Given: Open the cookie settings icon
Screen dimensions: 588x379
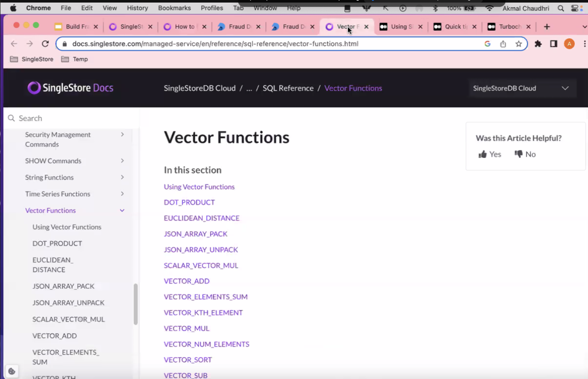Looking at the screenshot, I should [12, 371].
